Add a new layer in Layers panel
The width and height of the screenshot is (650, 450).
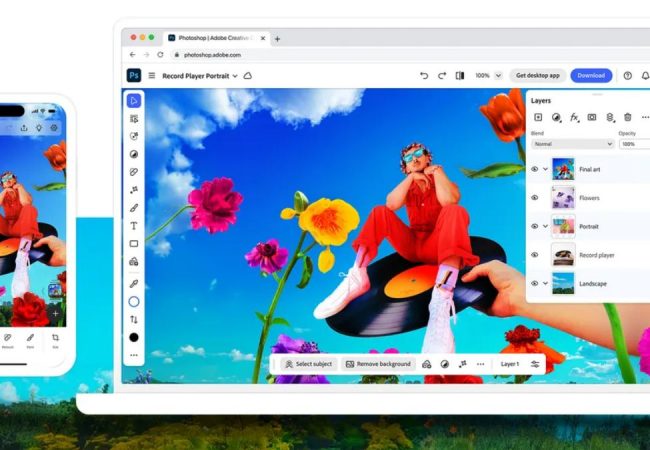[538, 117]
